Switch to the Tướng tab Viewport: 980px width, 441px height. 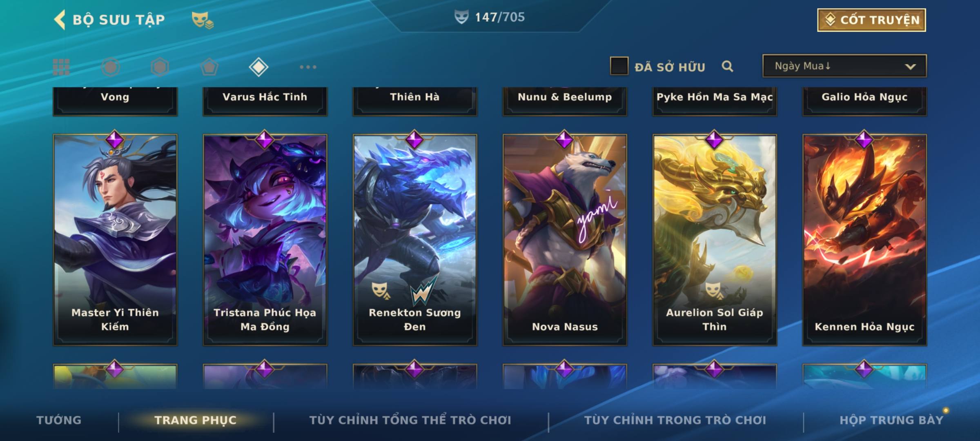click(x=59, y=420)
